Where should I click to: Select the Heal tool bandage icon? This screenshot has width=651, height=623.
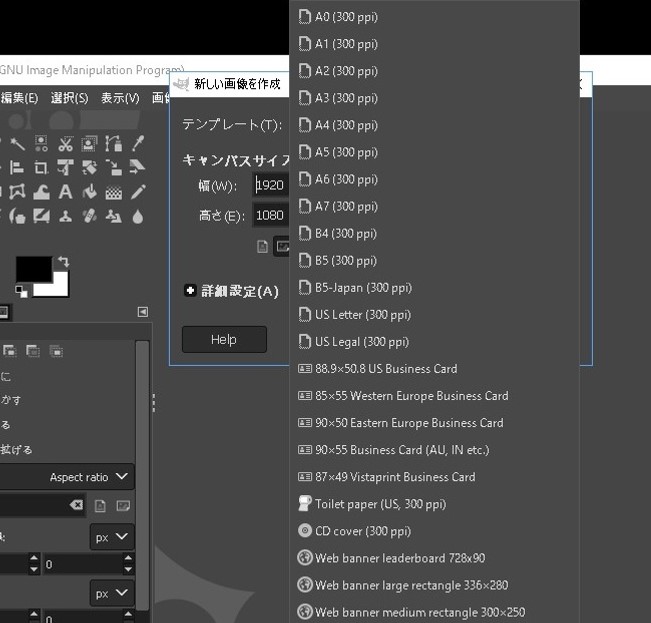pos(89,216)
